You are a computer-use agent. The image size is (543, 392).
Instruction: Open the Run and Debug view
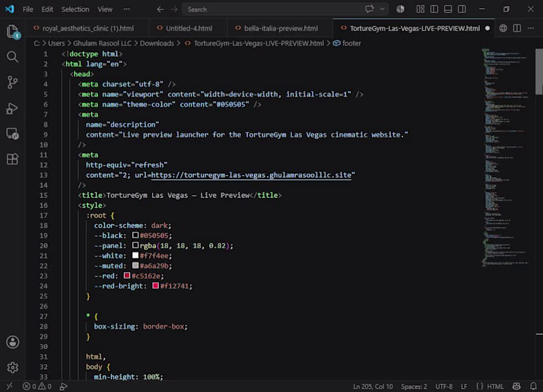(12, 109)
